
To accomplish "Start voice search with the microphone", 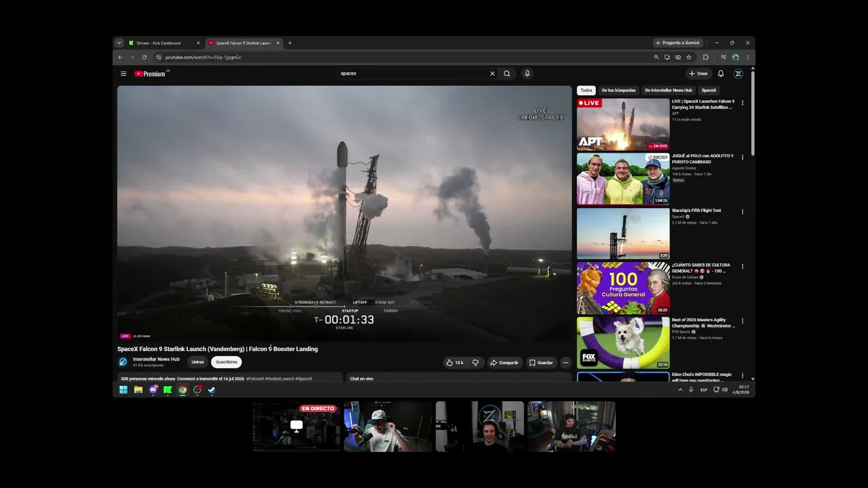I will [x=527, y=74].
